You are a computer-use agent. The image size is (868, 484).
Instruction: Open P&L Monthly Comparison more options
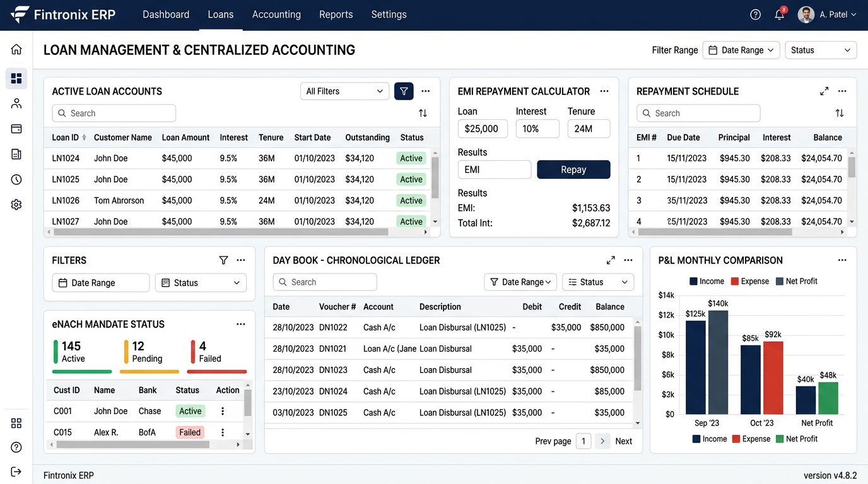pyautogui.click(x=842, y=260)
